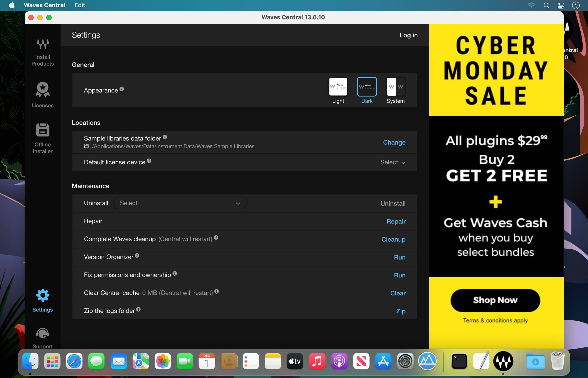This screenshot has width=588, height=378.
Task: Show info for Version Organizer
Action: click(137, 255)
